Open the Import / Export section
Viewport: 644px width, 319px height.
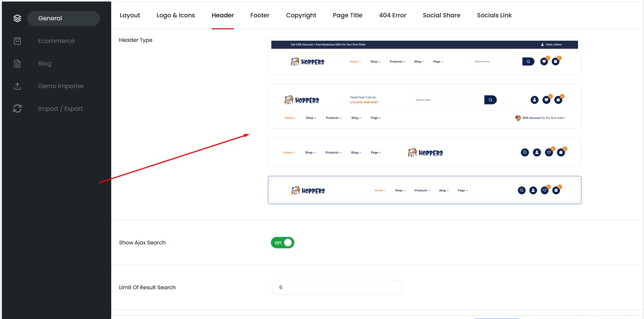click(x=60, y=109)
